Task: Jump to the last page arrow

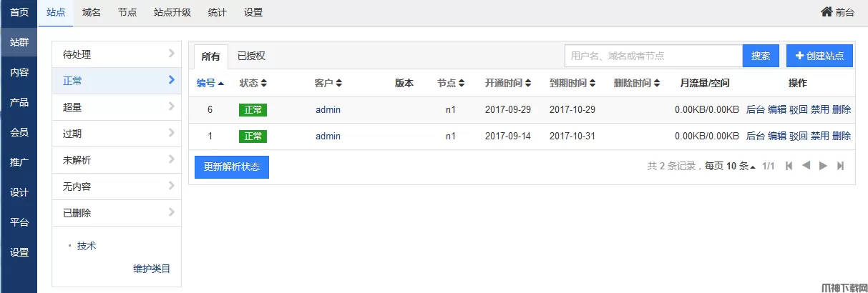Action: (x=840, y=166)
